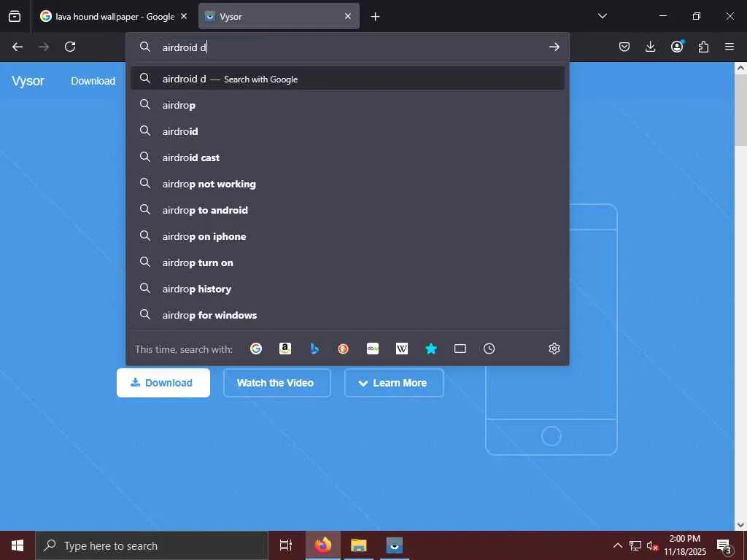Image resolution: width=747 pixels, height=560 pixels.
Task: Click the page scrollbar down arrow
Action: point(741,525)
